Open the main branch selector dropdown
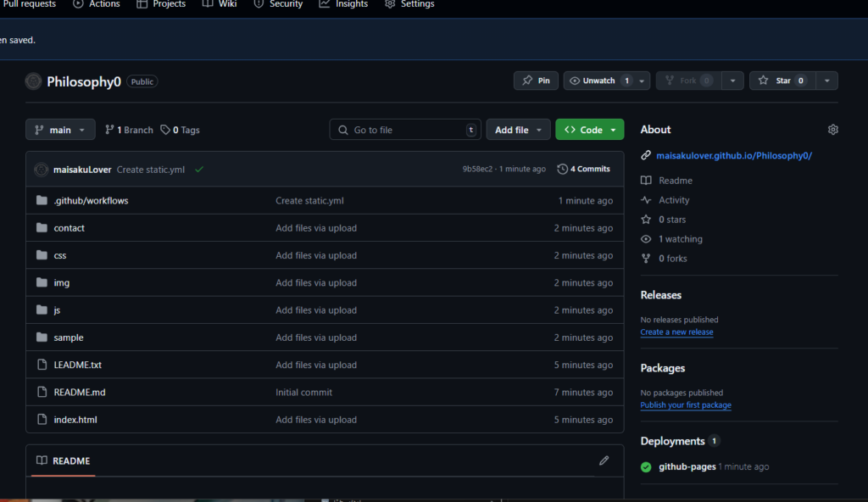Viewport: 868px width, 502px height. click(x=60, y=130)
